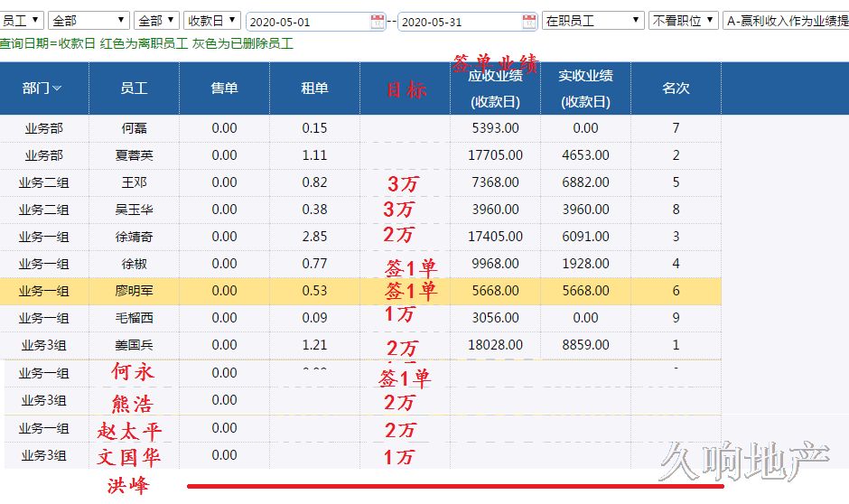
Task: Click the end date field 2020-05-31
Action: (458, 22)
